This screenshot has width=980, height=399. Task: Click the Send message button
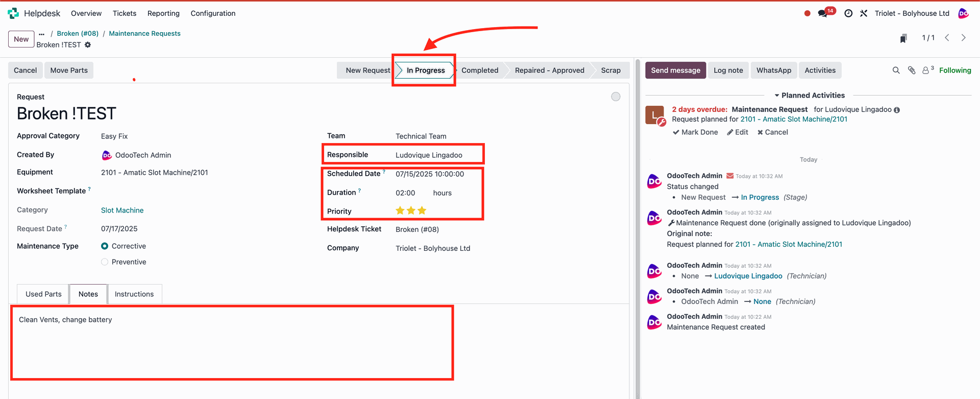click(x=675, y=71)
